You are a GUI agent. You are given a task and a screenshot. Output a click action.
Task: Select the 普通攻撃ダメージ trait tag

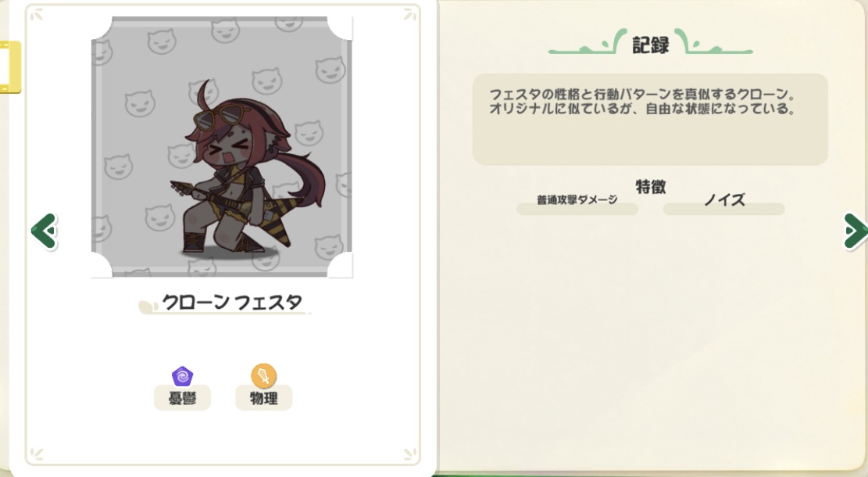(x=577, y=203)
